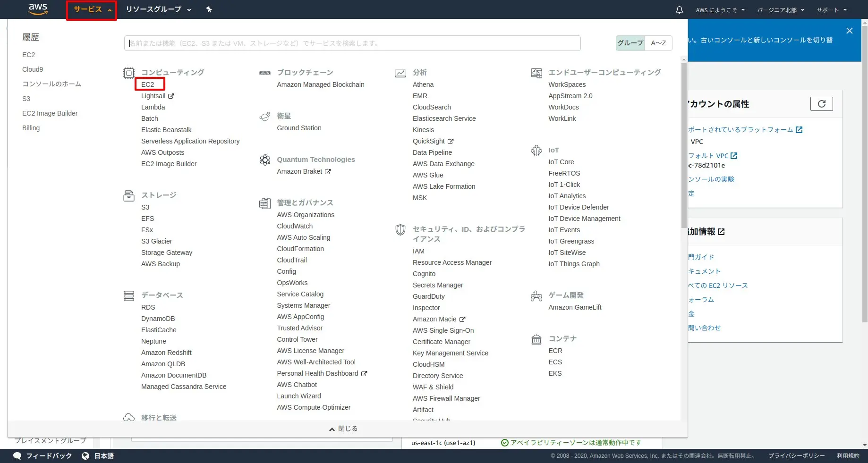The image size is (868, 463).
Task: Click the 日本語 globe icon
Action: (85, 456)
